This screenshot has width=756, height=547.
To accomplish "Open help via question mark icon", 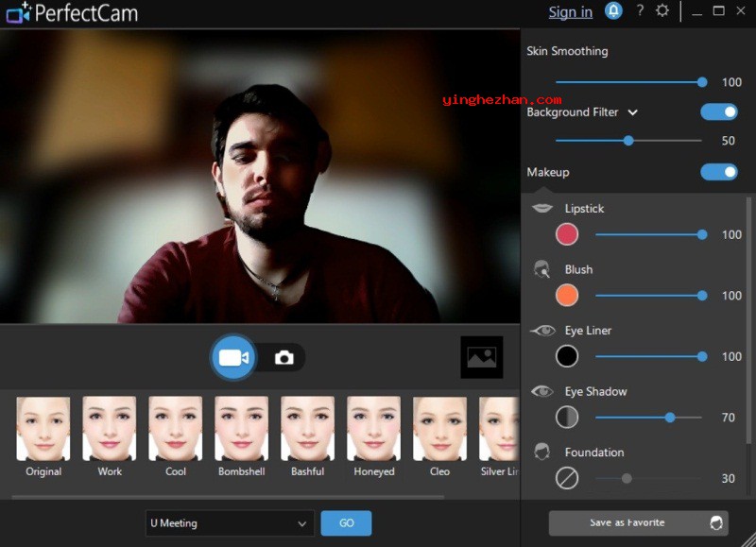I will point(640,10).
